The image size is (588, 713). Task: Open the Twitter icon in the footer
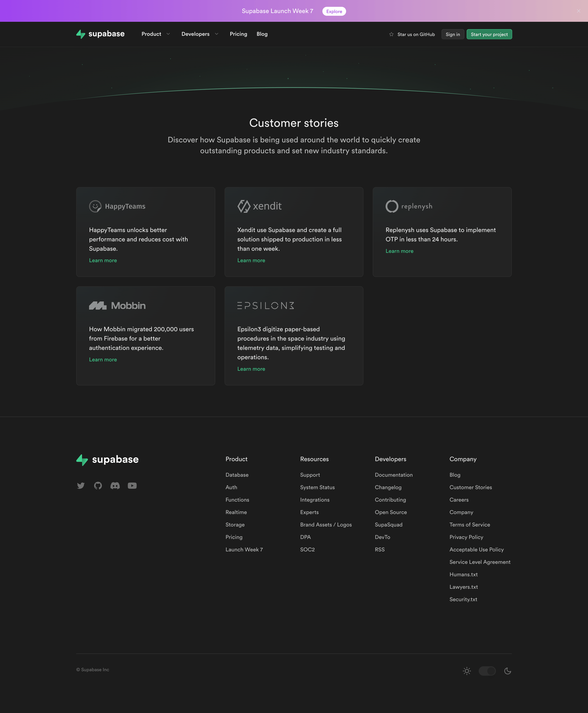(81, 486)
